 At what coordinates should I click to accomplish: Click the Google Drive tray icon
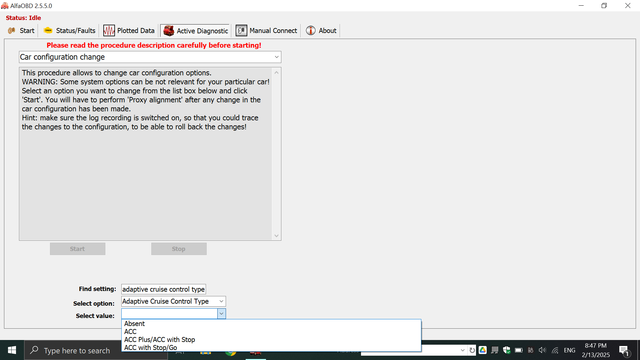[x=483, y=350]
